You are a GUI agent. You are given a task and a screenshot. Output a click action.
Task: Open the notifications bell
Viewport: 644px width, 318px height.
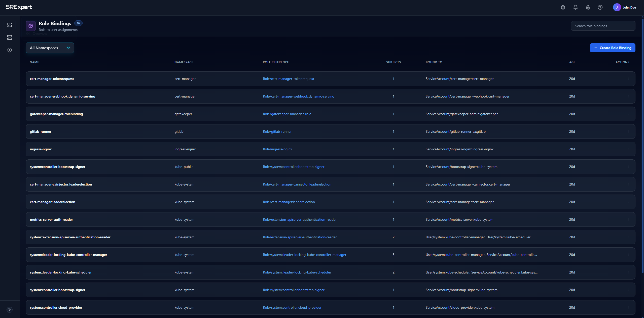pyautogui.click(x=576, y=7)
